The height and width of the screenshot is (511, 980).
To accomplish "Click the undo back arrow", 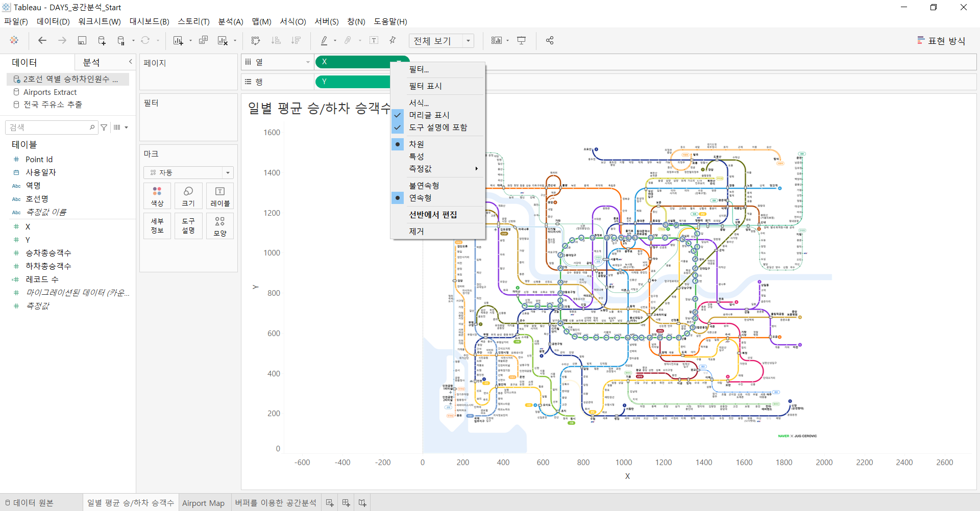I will pos(42,40).
